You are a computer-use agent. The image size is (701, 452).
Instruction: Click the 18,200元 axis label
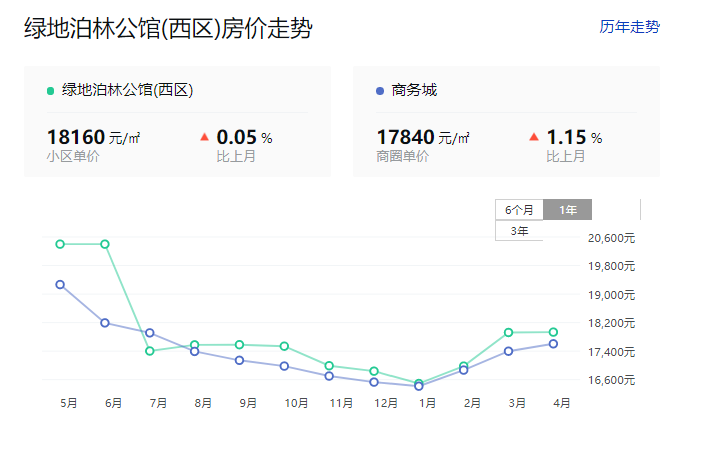(x=611, y=323)
